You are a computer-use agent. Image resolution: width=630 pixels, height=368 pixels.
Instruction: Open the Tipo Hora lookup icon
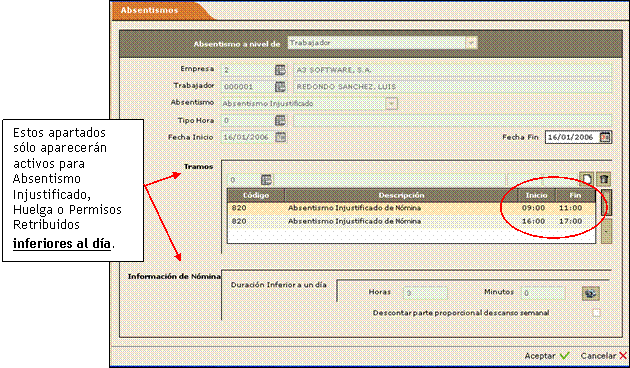(x=280, y=120)
